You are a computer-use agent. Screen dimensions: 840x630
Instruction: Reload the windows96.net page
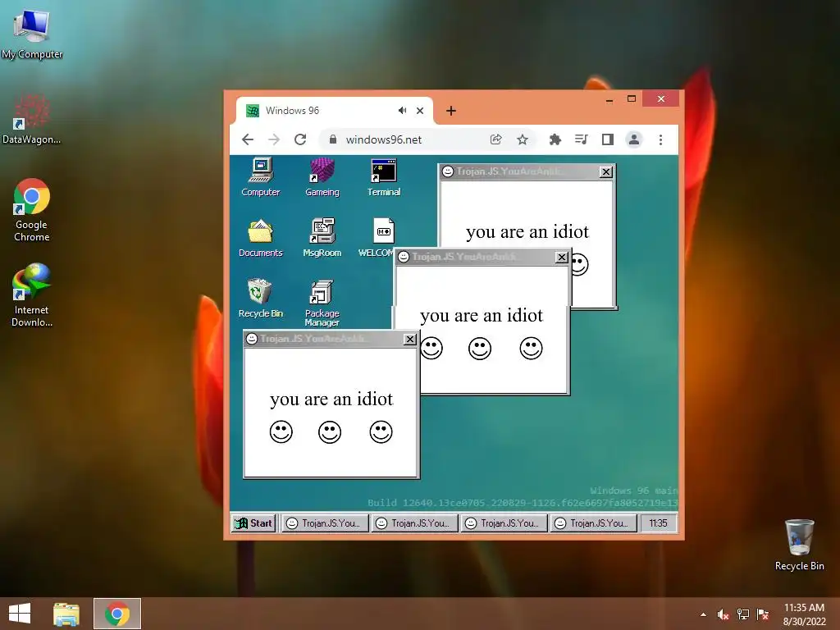[x=300, y=139]
